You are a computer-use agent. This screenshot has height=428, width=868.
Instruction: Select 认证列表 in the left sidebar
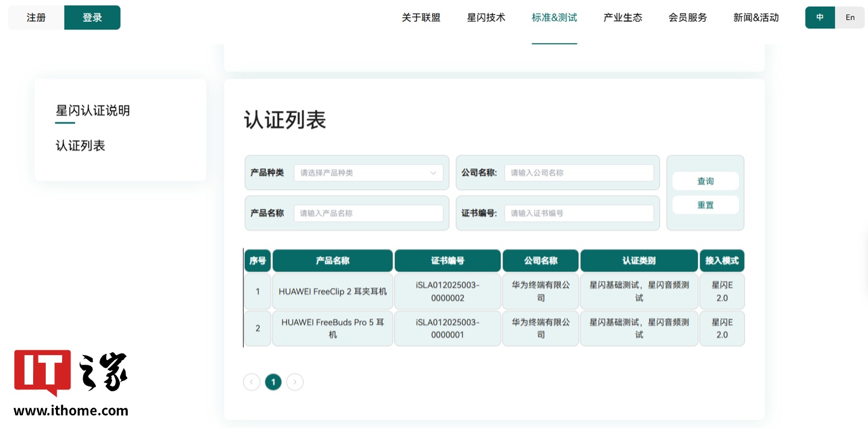[x=80, y=146]
